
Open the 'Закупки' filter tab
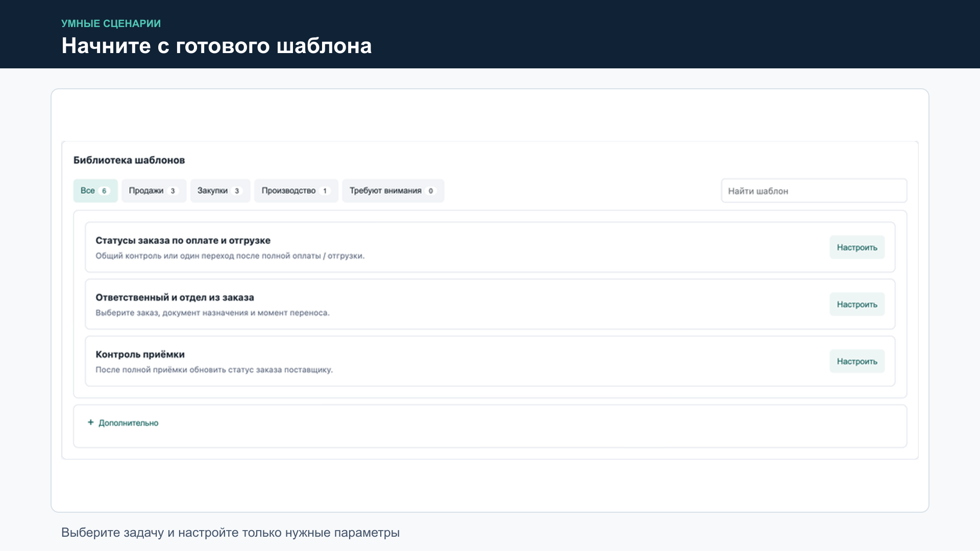[220, 191]
